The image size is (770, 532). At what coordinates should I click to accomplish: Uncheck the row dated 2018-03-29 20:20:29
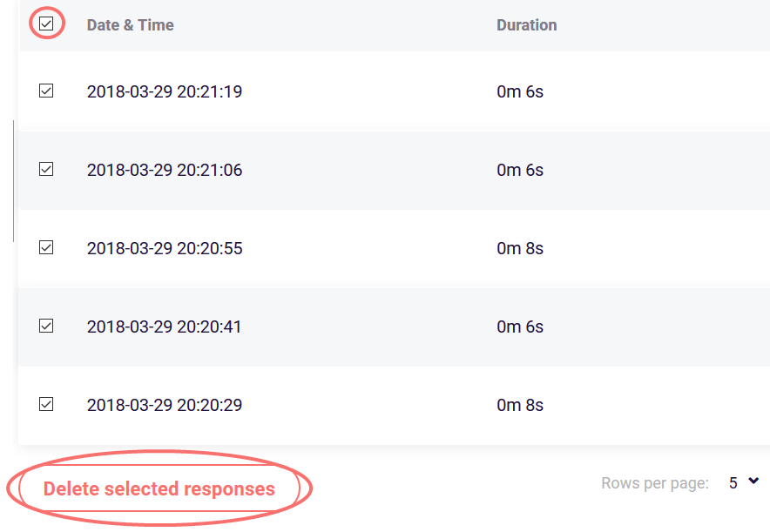46,404
